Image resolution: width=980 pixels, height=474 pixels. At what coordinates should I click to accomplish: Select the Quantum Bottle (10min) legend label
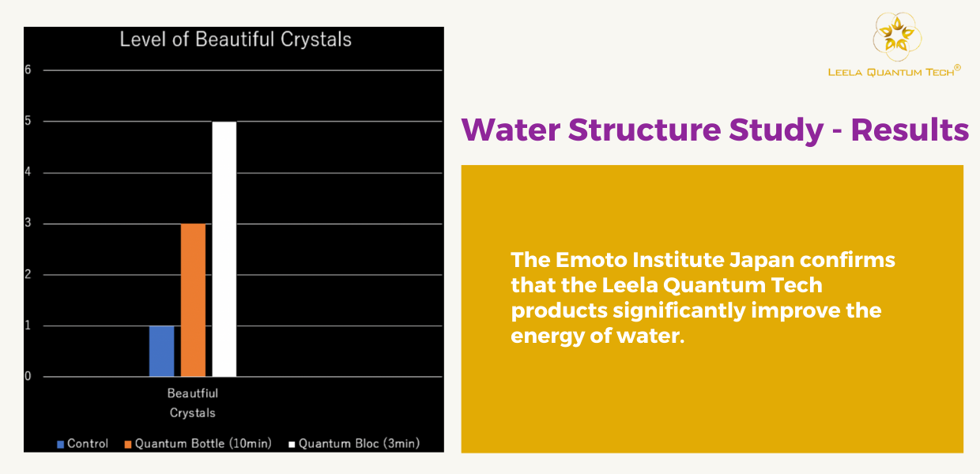(203, 444)
